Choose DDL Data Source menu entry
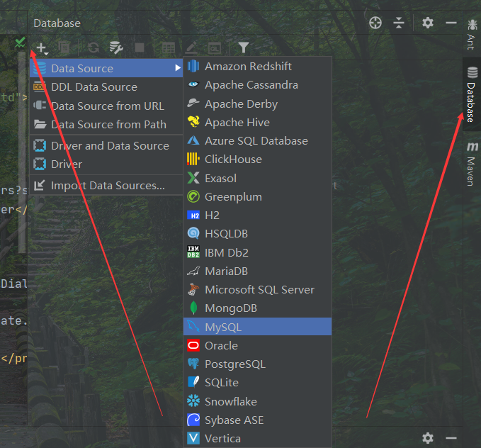The height and width of the screenshot is (448, 481). [x=106, y=87]
